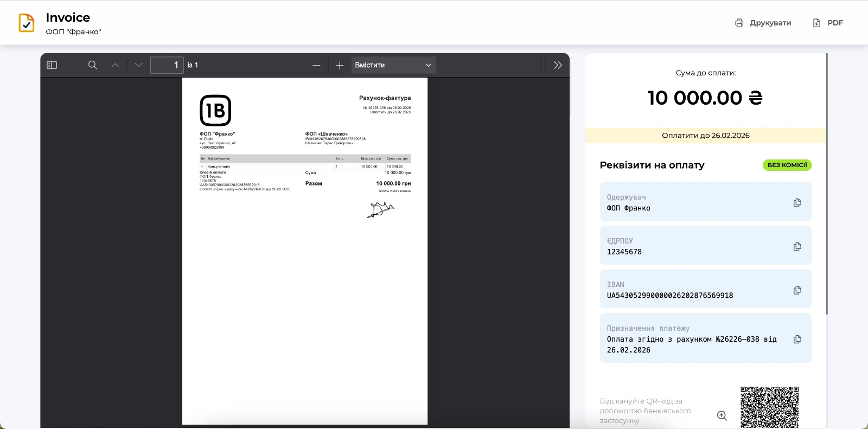Zoom in with the plus icon

coord(340,66)
